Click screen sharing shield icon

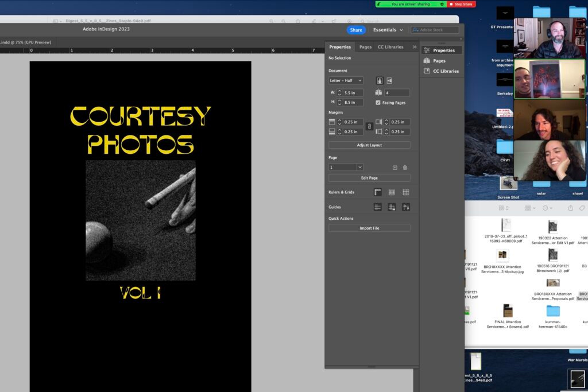coord(442,4)
